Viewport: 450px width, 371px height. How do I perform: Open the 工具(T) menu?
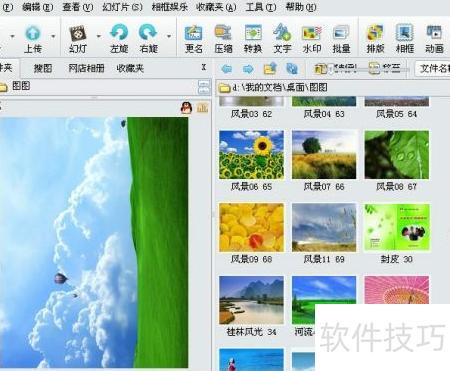click(x=261, y=7)
